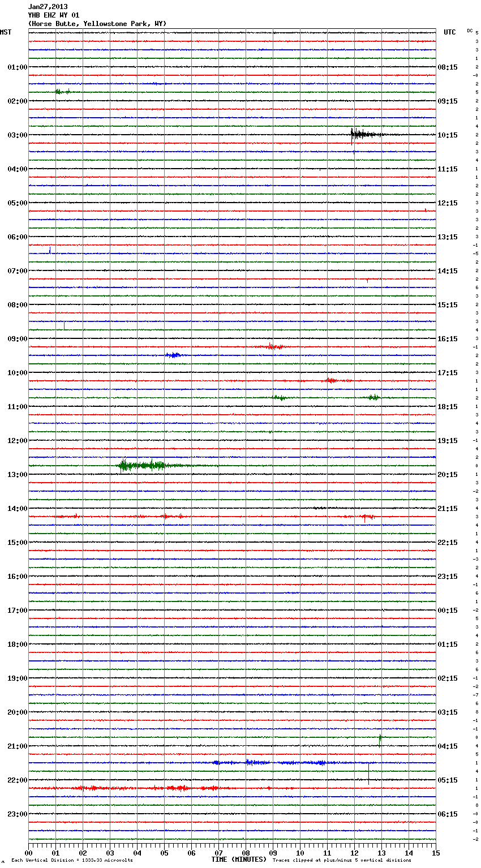Select the 07:00 MST time label

[x=18, y=271]
